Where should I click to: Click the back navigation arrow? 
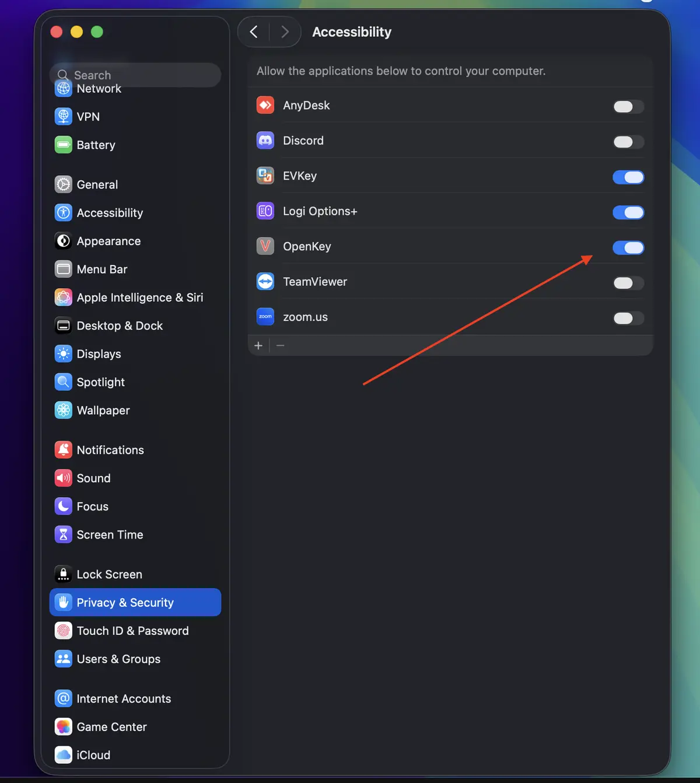pyautogui.click(x=253, y=32)
